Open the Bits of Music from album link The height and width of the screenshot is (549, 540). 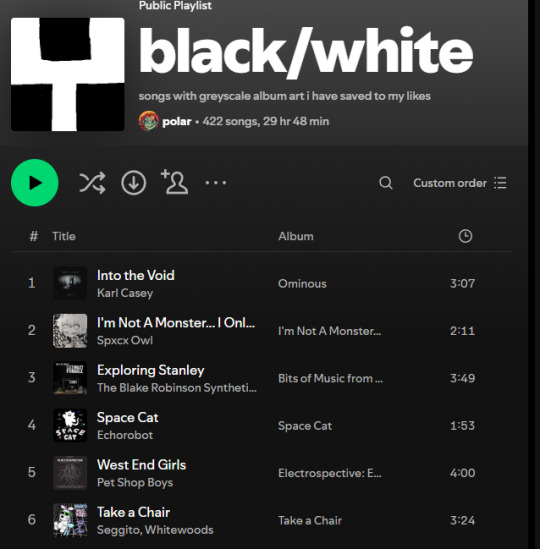pos(330,378)
